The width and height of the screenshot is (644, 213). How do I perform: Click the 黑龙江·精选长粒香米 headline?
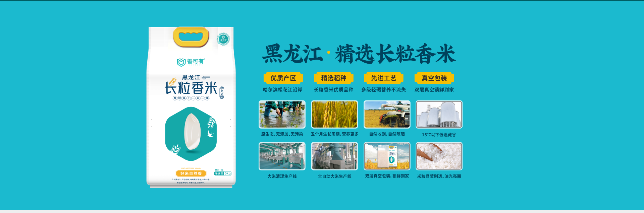(359, 54)
